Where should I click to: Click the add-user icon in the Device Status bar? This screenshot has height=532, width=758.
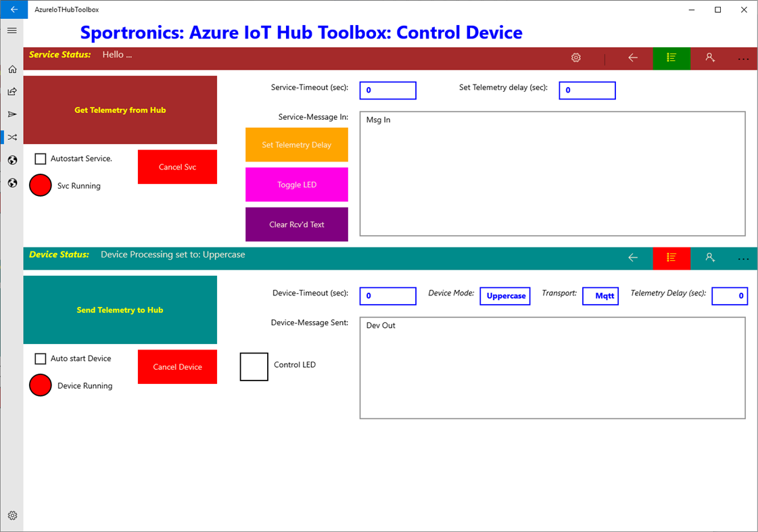tap(710, 258)
